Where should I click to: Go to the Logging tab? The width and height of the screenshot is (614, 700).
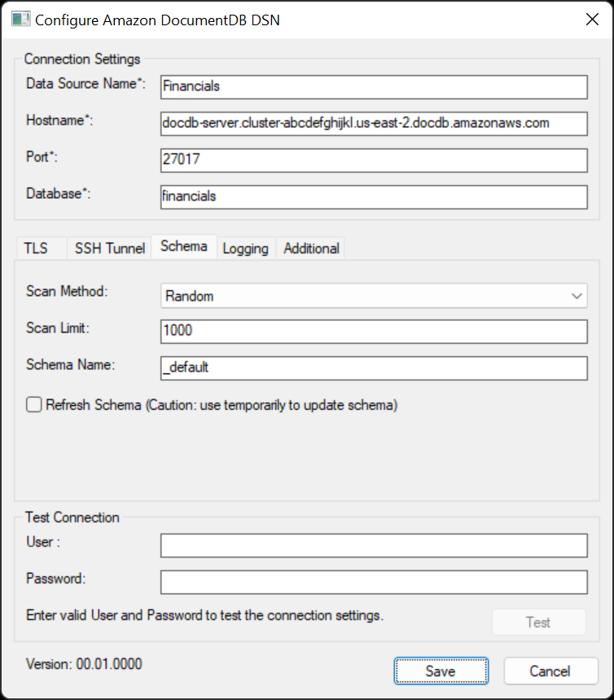[245, 249]
